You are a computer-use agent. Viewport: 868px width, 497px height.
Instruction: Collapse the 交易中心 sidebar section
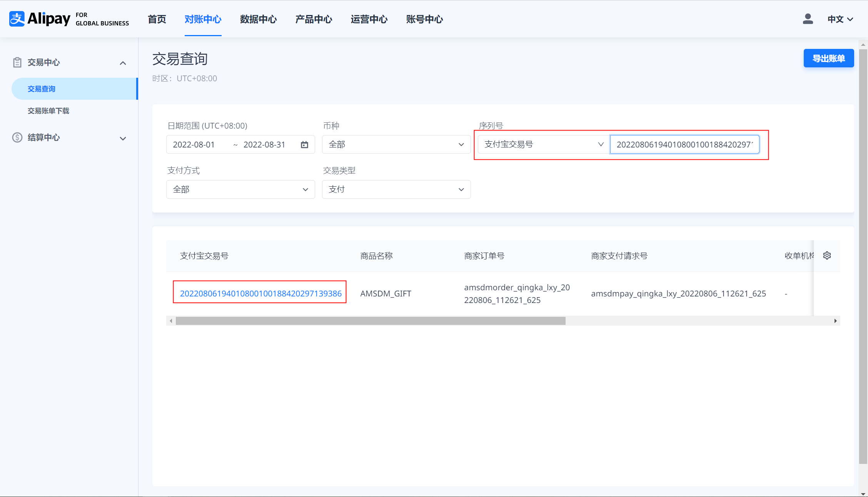coord(123,63)
